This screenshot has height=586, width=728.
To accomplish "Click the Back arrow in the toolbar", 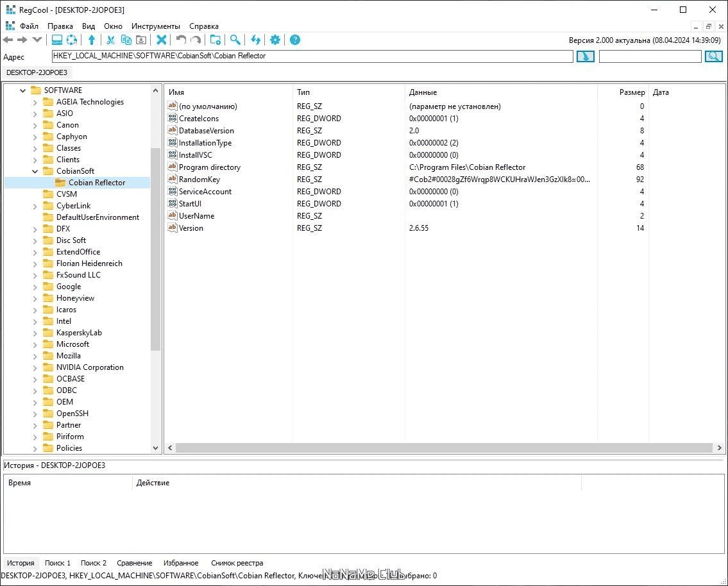I will tap(8, 40).
